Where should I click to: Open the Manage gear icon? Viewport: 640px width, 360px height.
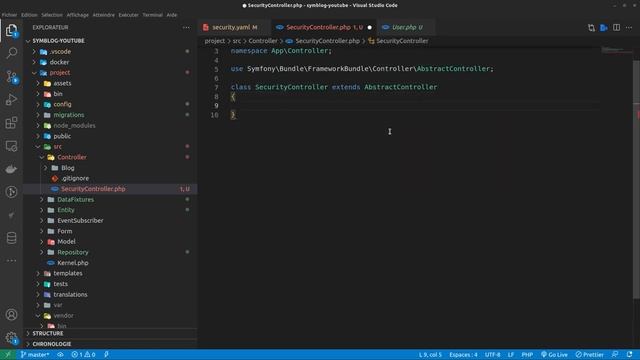tap(11, 338)
